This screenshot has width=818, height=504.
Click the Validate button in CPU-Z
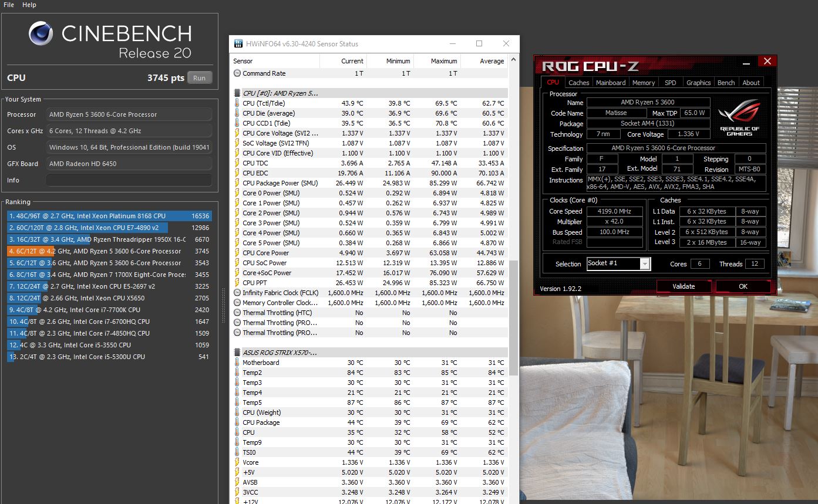pyautogui.click(x=684, y=286)
